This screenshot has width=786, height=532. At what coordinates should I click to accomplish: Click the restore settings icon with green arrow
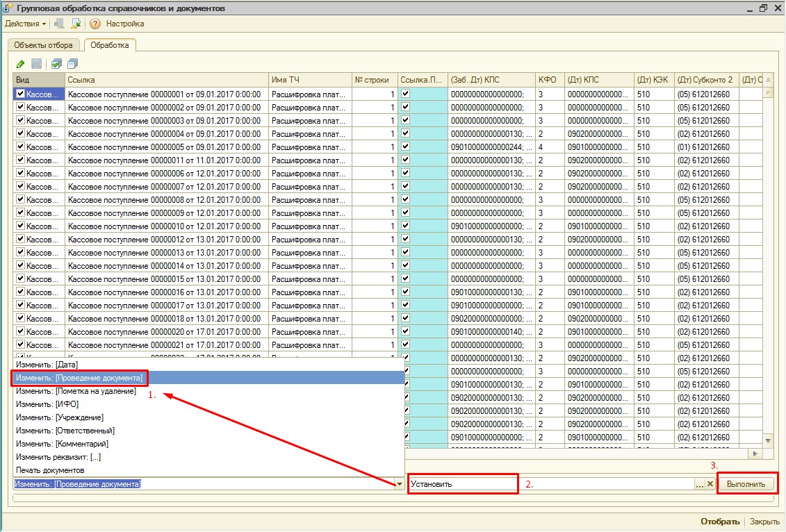coord(76,24)
